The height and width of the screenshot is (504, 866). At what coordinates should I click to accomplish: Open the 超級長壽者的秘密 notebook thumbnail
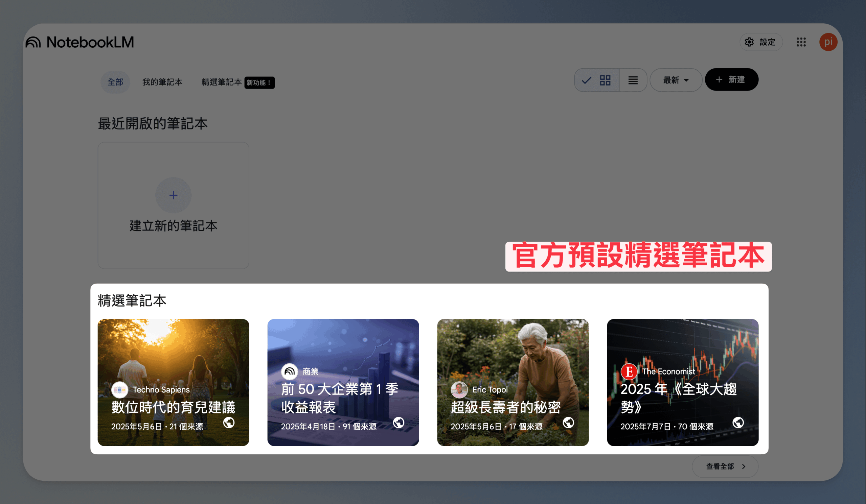click(x=513, y=382)
